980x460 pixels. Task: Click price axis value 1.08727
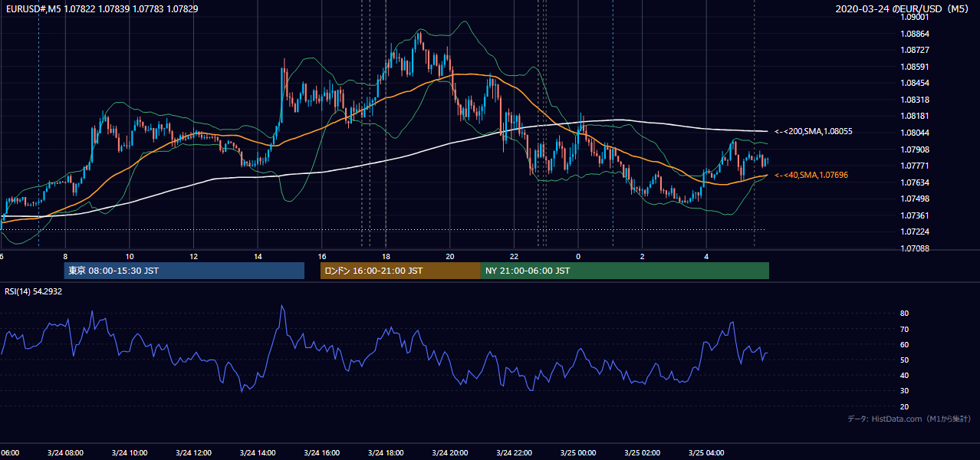point(916,50)
